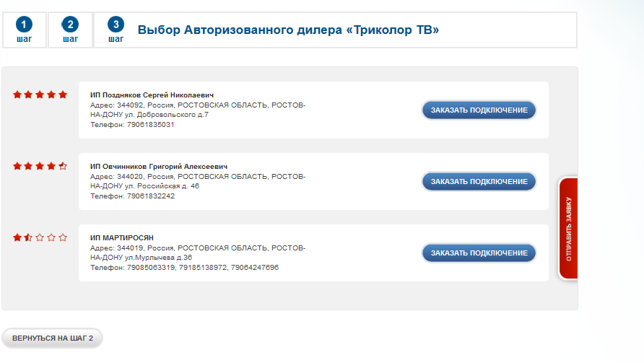644x363 pixels.
Task: Click dealer name ИП МАРТИРОСЯН
Action: click(x=122, y=238)
